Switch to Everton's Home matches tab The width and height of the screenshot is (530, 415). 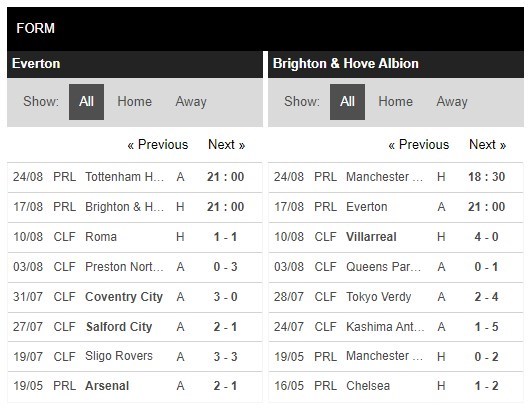134,102
